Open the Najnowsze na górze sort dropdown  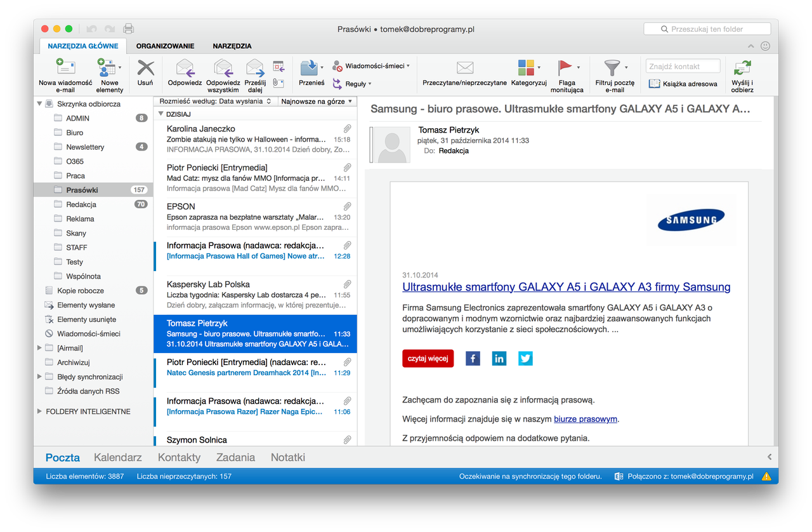click(317, 101)
